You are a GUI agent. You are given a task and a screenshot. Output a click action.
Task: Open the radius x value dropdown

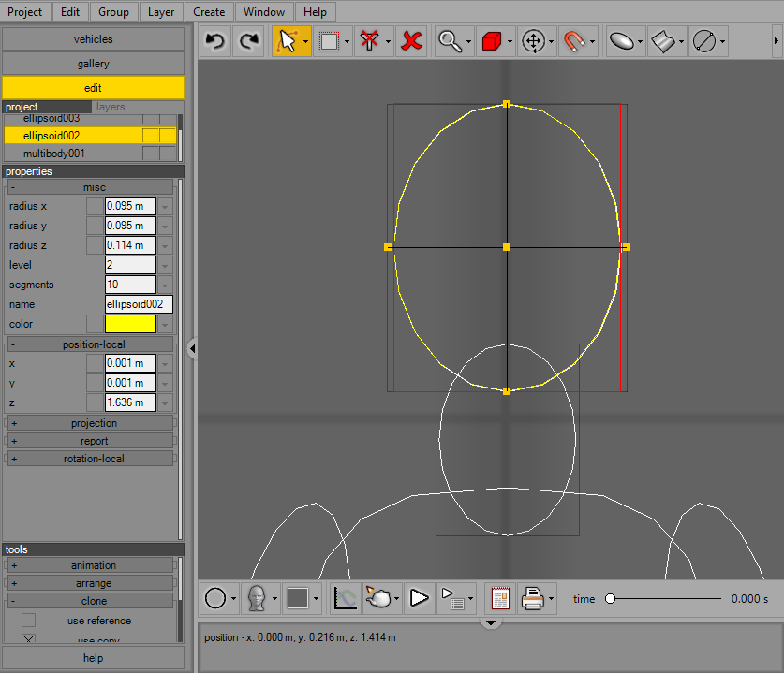click(165, 206)
